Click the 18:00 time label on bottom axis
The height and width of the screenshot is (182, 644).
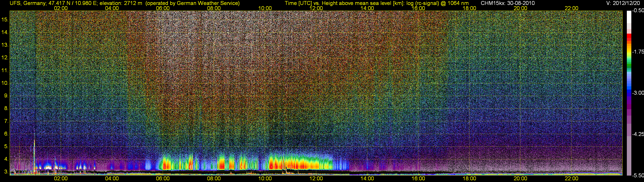[469, 179]
